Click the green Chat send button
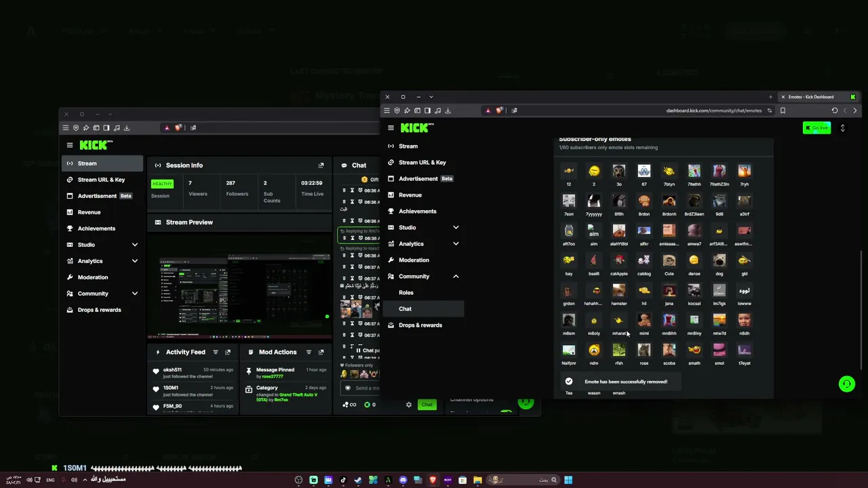868x488 pixels. pos(427,405)
